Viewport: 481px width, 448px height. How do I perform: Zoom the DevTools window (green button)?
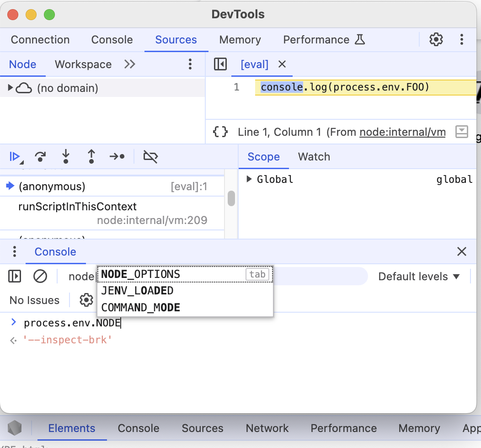49,15
